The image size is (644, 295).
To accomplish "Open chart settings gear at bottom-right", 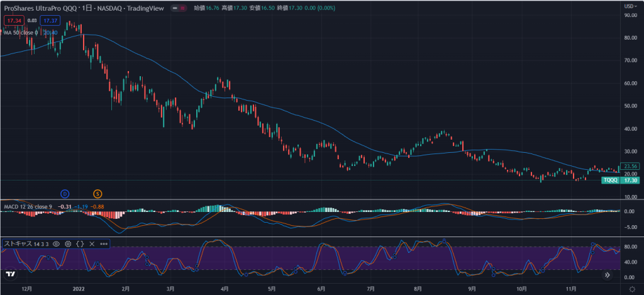I will click(x=633, y=289).
